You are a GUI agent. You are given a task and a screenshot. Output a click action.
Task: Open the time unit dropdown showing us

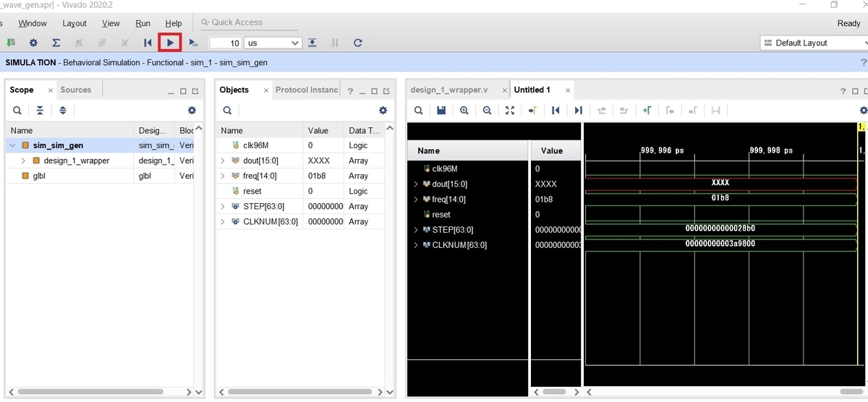(x=273, y=43)
